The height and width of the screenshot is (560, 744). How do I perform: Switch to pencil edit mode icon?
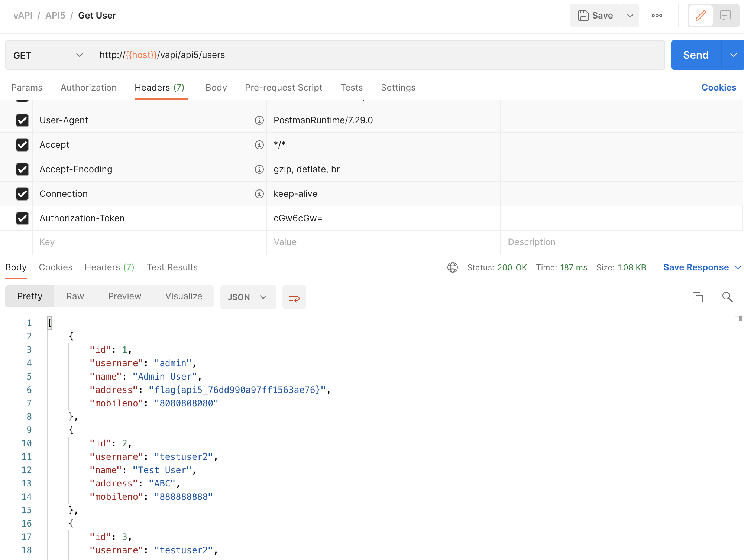point(701,16)
